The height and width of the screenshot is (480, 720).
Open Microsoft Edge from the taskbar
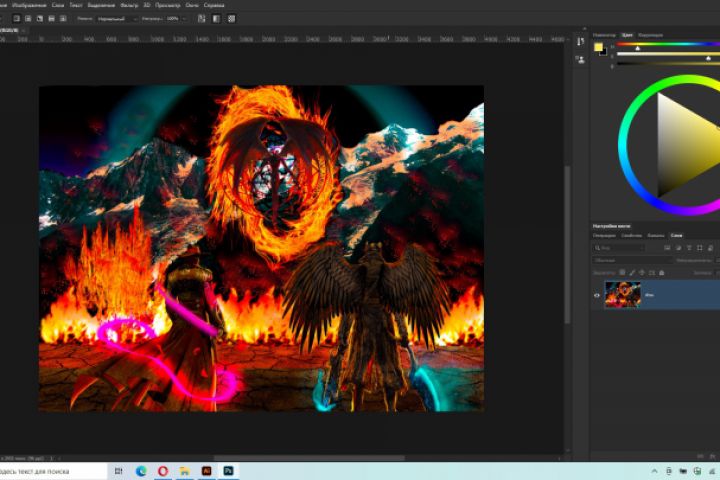(x=140, y=470)
